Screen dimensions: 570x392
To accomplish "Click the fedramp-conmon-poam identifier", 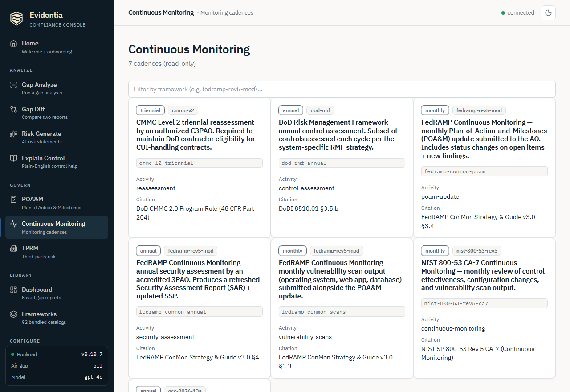I will click(x=484, y=171).
